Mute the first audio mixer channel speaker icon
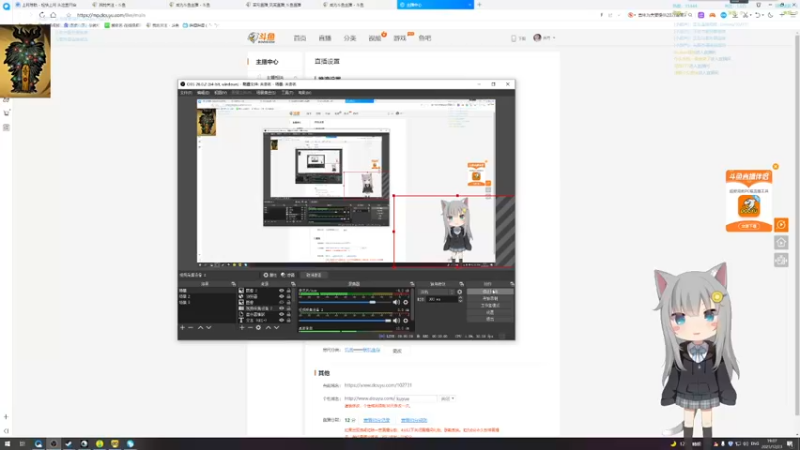800x450 pixels. coord(396,302)
